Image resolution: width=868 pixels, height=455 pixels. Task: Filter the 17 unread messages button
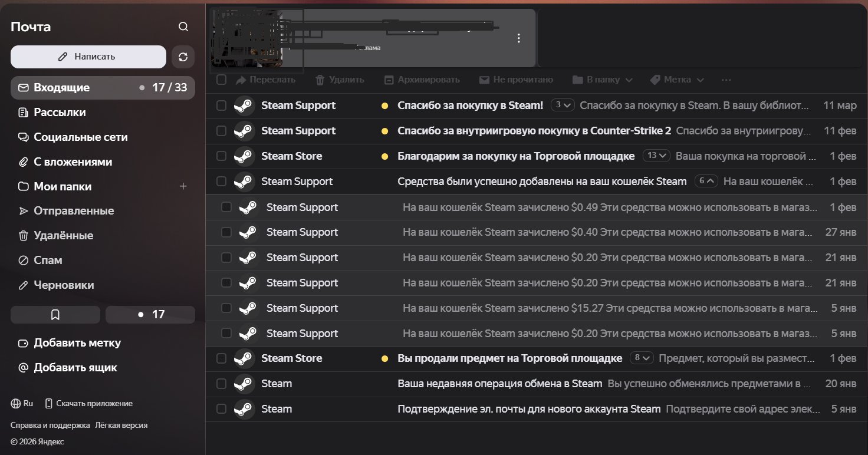pos(150,315)
